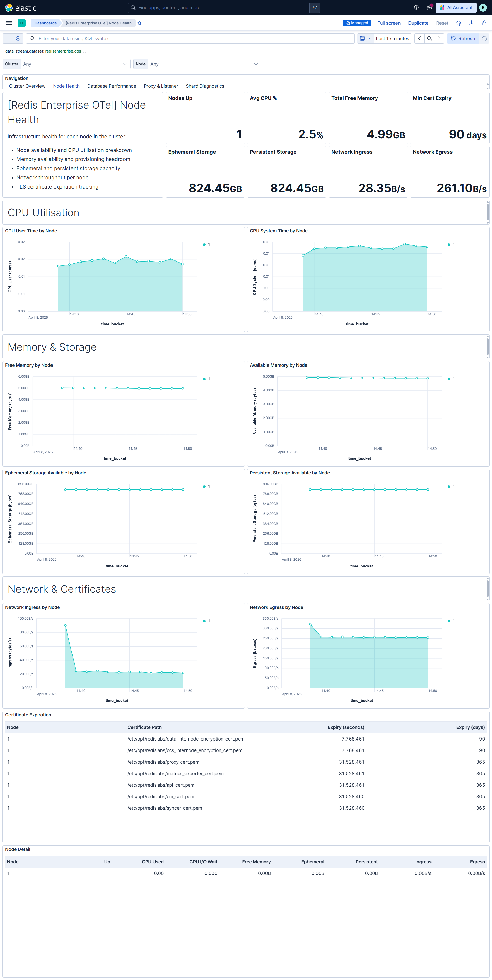Download the dashboard with the export icon
The height and width of the screenshot is (980, 492).
click(x=471, y=23)
